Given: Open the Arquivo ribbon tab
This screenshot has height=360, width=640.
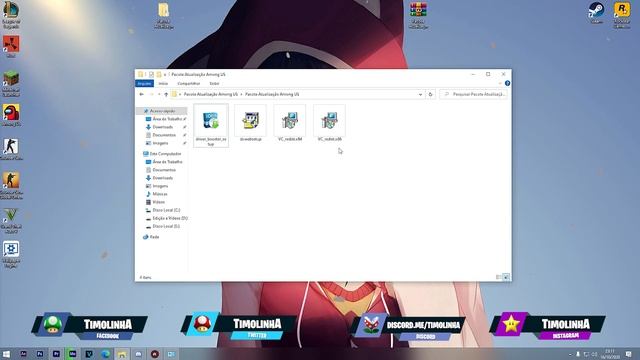Looking at the screenshot, I should pos(144,83).
